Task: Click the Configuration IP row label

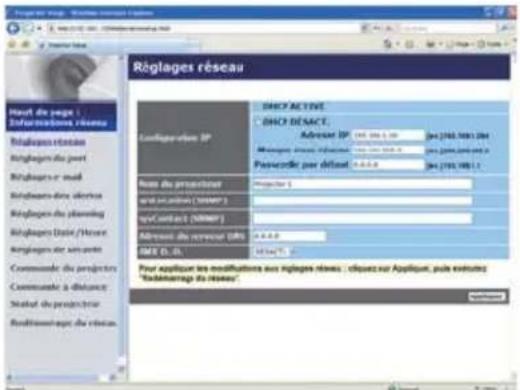Action: tap(175, 138)
